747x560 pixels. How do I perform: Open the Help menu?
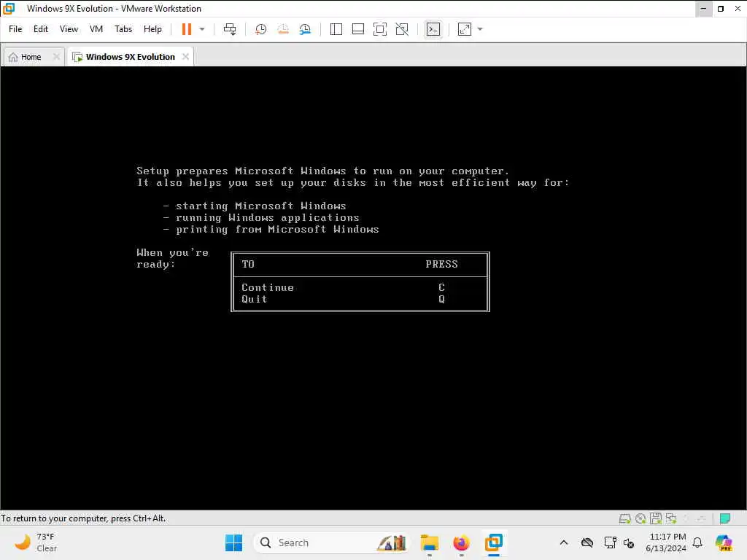152,29
